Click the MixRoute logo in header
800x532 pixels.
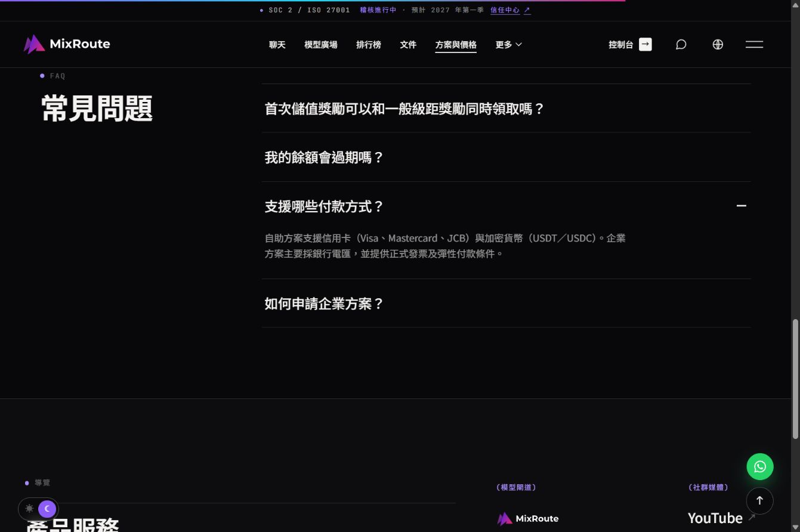[x=67, y=44]
